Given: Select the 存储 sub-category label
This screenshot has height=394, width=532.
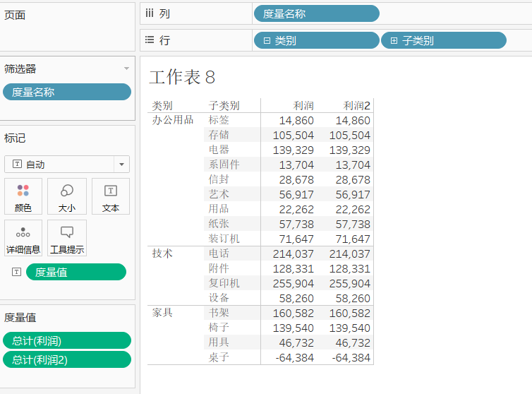Looking at the screenshot, I should click(x=219, y=135).
